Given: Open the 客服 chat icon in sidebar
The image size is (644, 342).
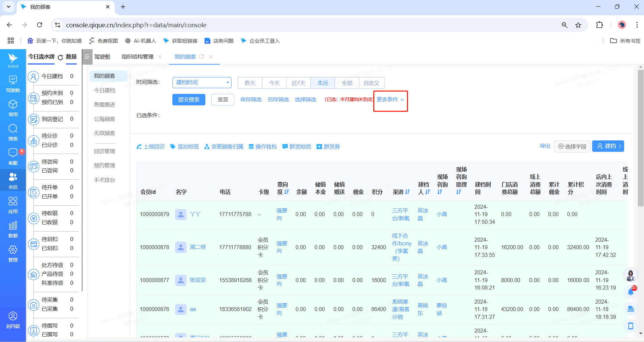Looking at the screenshot, I should pyautogui.click(x=13, y=153).
